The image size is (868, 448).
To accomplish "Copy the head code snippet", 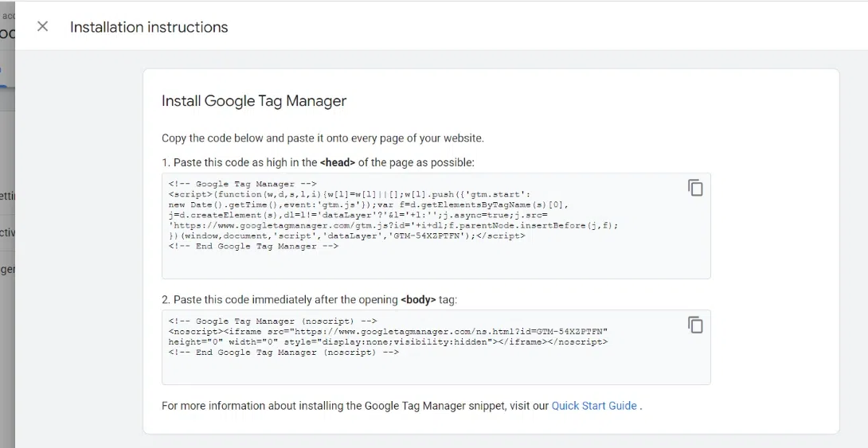I will pos(695,188).
